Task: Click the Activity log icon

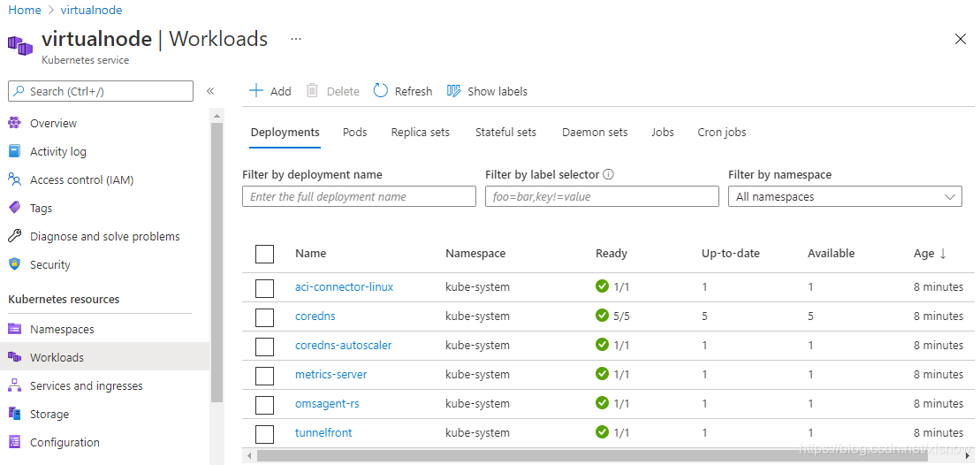Action: pos(14,151)
